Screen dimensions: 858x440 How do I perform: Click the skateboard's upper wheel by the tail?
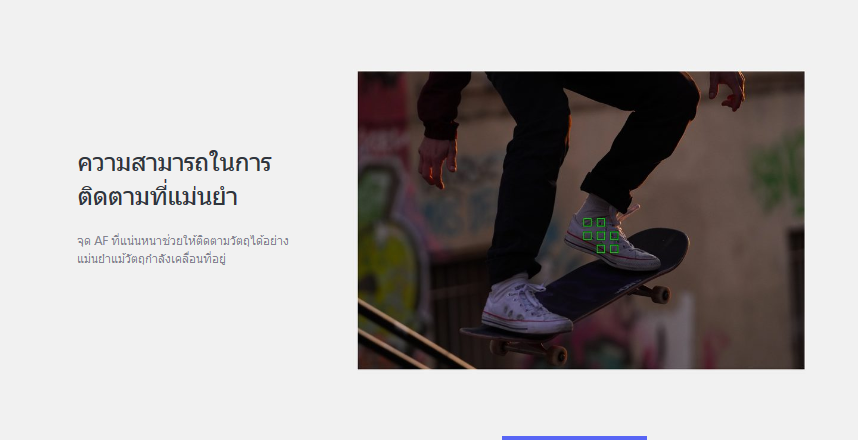click(660, 294)
